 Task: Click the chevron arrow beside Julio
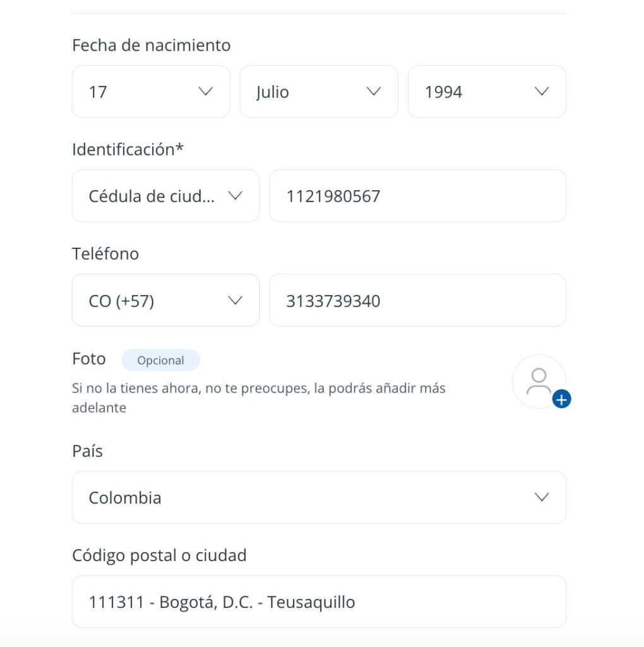(x=374, y=92)
